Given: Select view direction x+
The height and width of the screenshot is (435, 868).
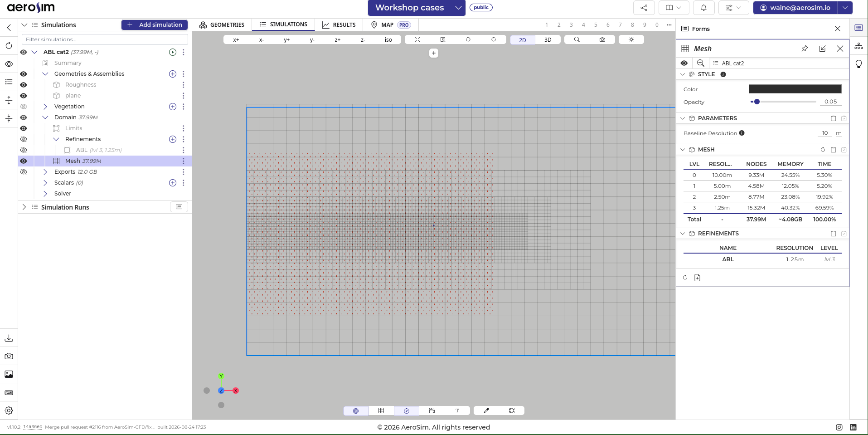Looking at the screenshot, I should (x=236, y=40).
